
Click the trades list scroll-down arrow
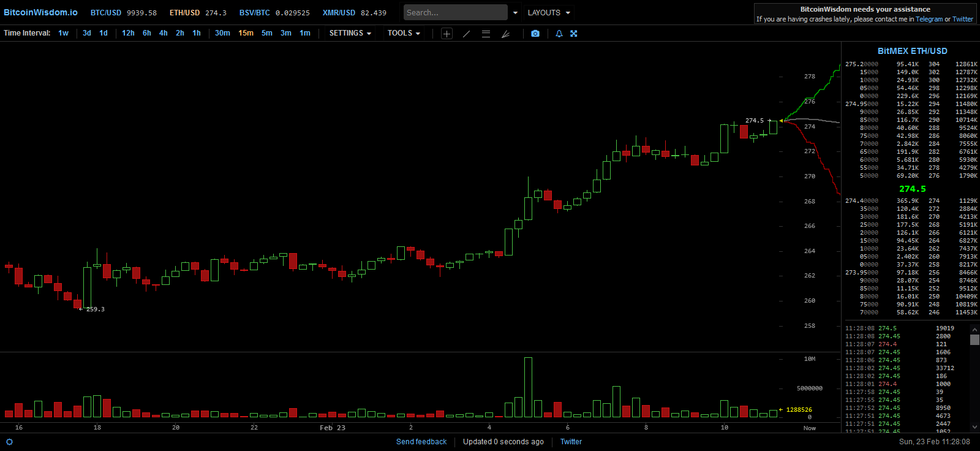pos(974,427)
